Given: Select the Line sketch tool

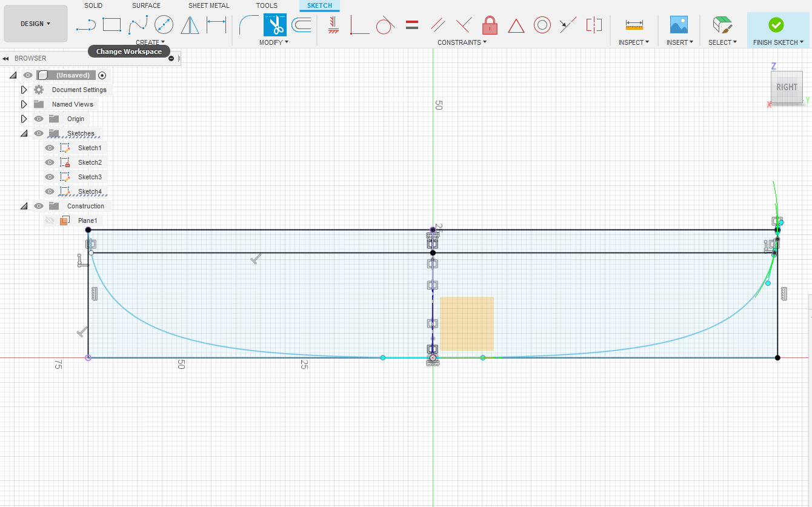Looking at the screenshot, I should [86, 25].
